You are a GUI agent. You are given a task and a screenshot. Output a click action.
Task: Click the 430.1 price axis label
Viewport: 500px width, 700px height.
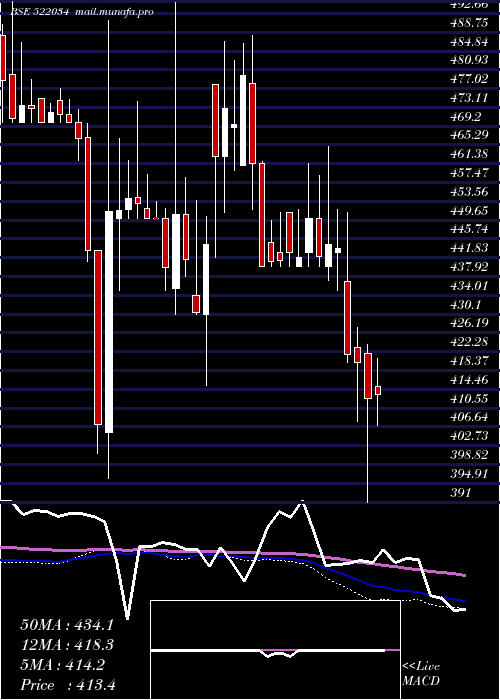click(466, 304)
